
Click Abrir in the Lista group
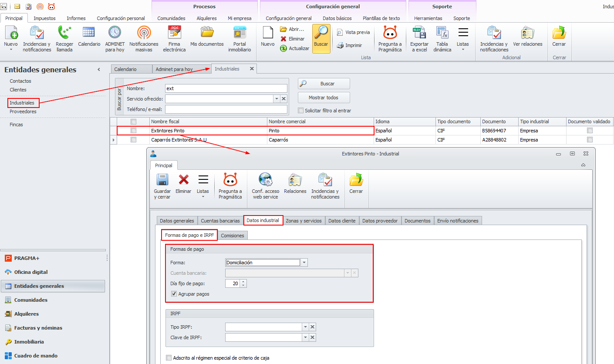click(x=292, y=29)
